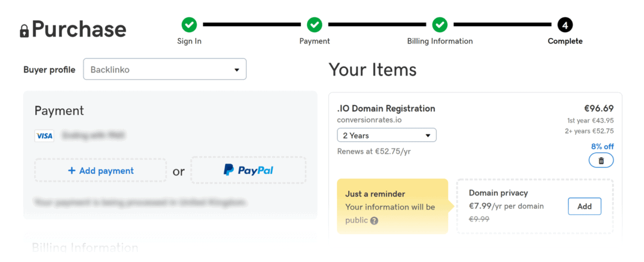The image size is (644, 262).
Task: Click the Payment step label
Action: click(x=314, y=41)
